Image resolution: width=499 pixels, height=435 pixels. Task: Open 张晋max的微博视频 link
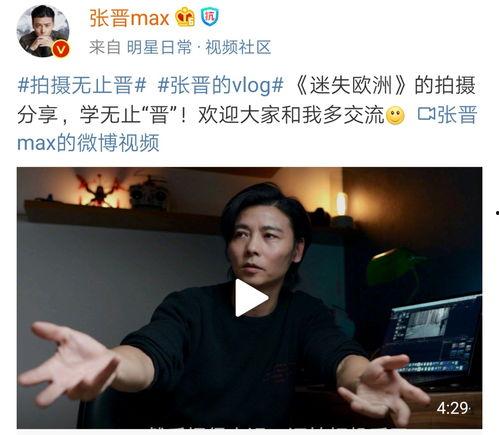tap(247, 128)
